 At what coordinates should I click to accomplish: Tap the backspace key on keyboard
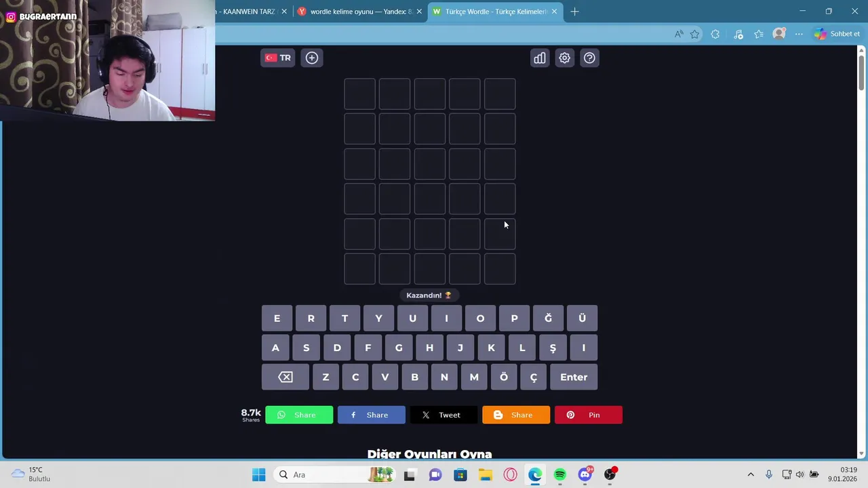coord(285,378)
